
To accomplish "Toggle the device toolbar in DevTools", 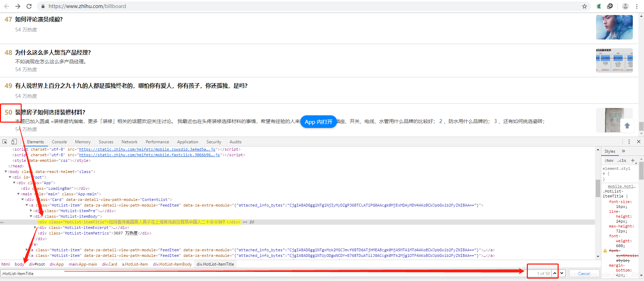I will point(14,142).
